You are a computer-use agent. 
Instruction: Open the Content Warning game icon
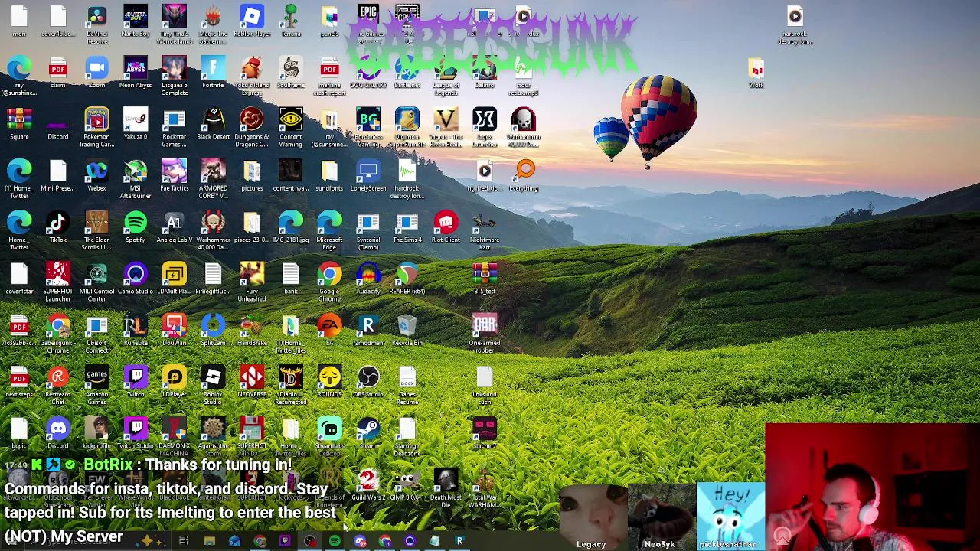tap(291, 126)
